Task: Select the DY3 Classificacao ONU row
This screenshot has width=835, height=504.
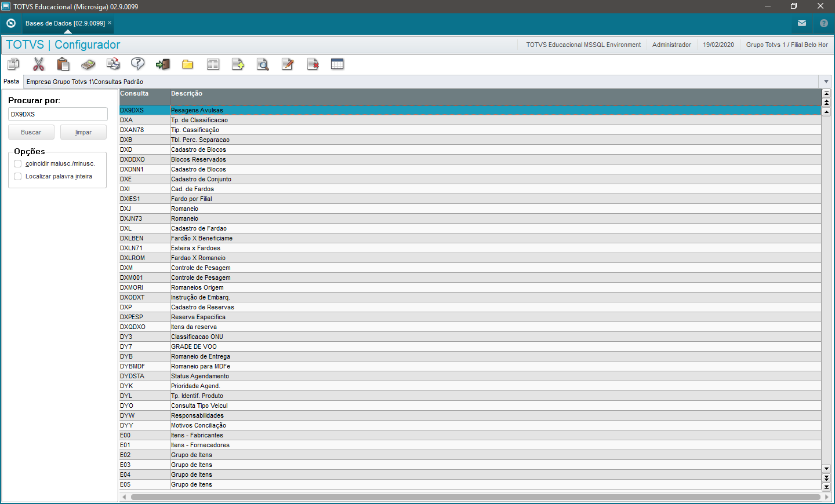Action: [x=470, y=337]
